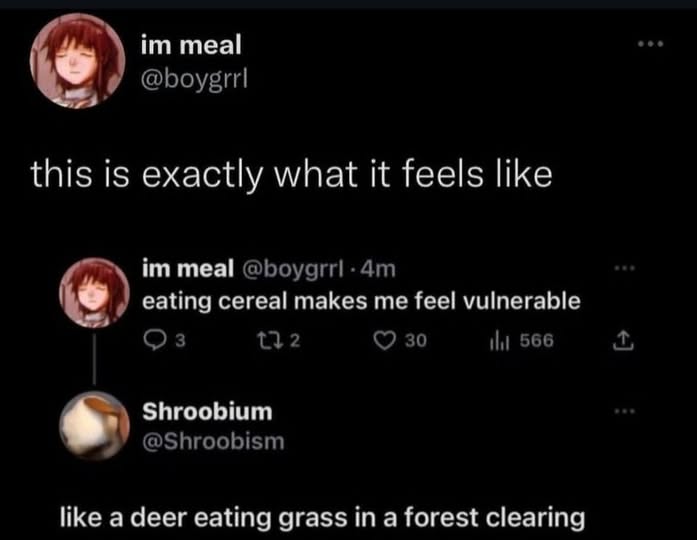
Task: Open the Shroobium display name link
Action: coord(207,411)
